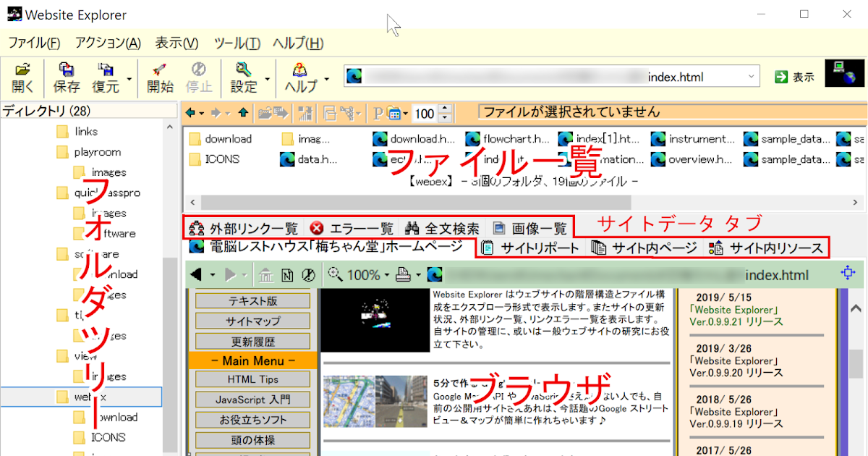Select the up-folder navigation arrow icon
868x456 pixels.
pos(243,113)
